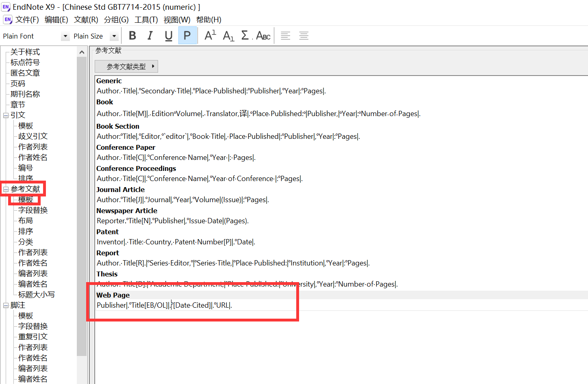Open the Plain Font dropdown
The image size is (588, 384).
tap(65, 36)
